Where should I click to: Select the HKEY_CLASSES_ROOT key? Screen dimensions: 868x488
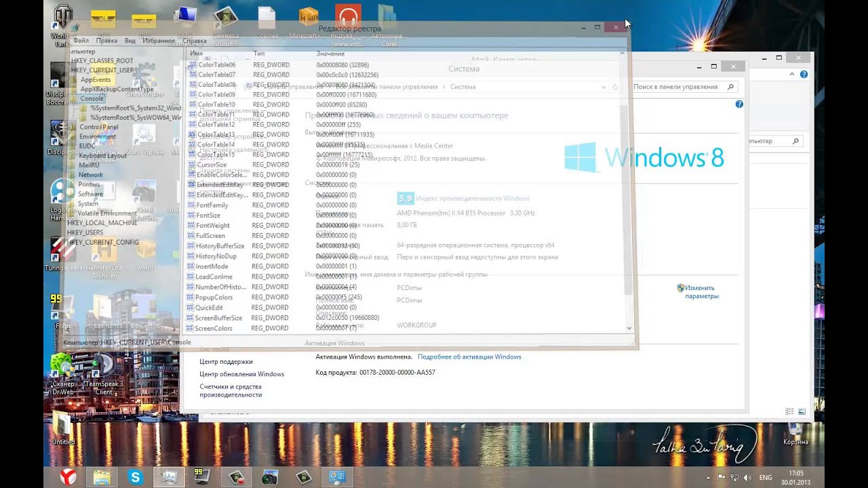pyautogui.click(x=102, y=61)
